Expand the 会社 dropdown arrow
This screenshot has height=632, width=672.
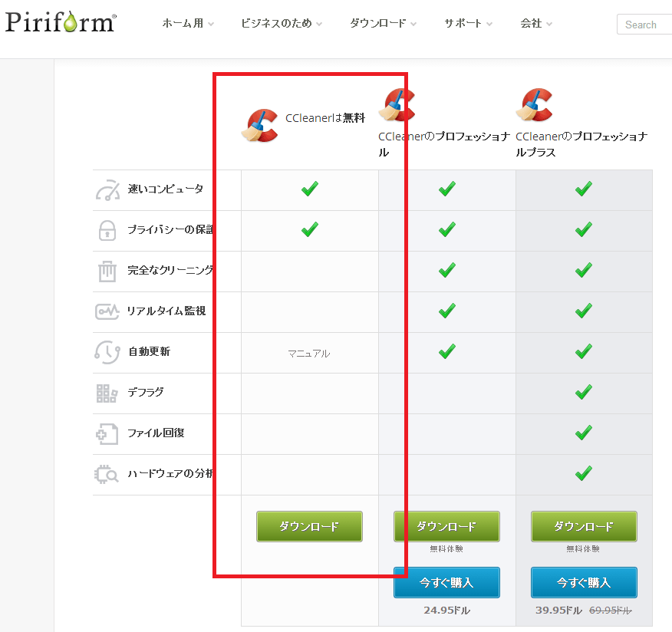549,25
